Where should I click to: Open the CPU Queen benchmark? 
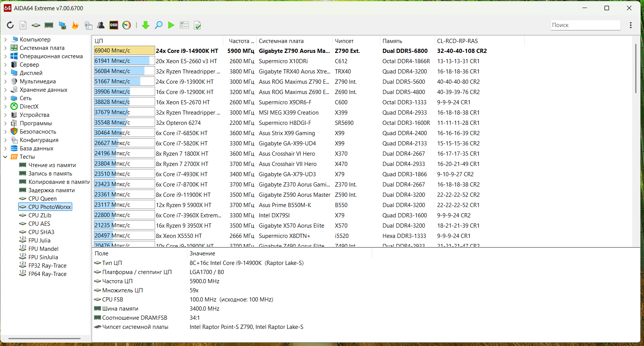pyautogui.click(x=43, y=198)
